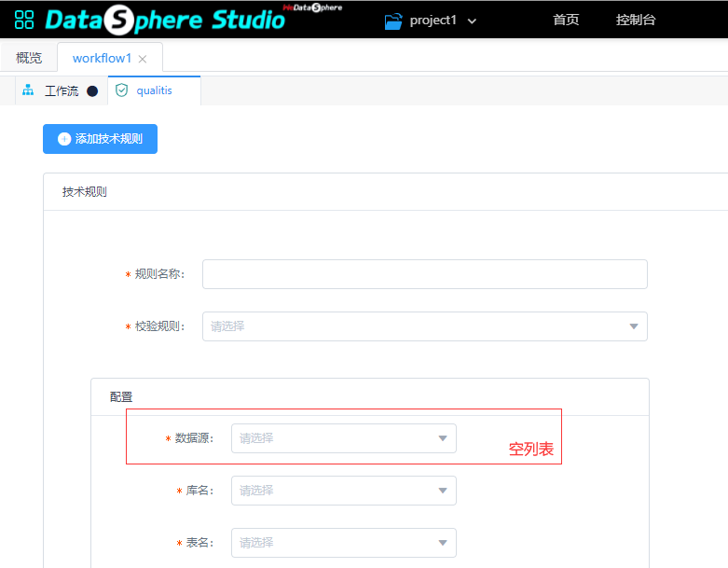Open the 数据源 select box
This screenshot has height=568, width=728.
[x=344, y=438]
